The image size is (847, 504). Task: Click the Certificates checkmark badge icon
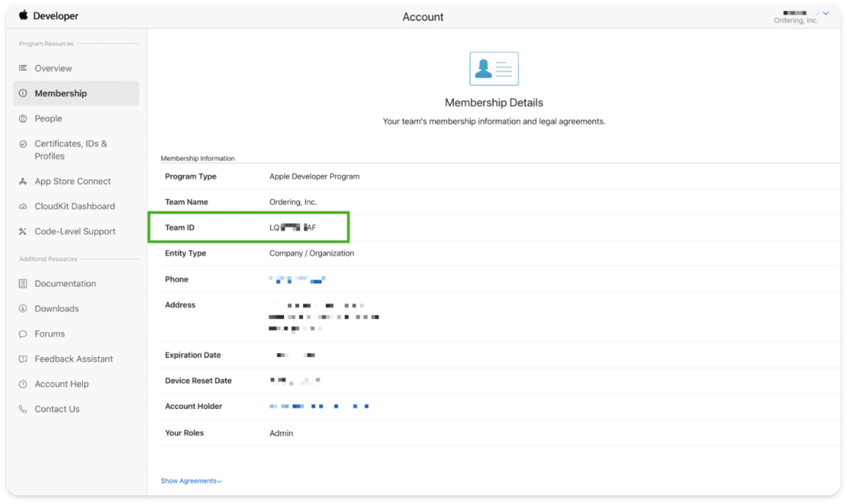pos(23,144)
